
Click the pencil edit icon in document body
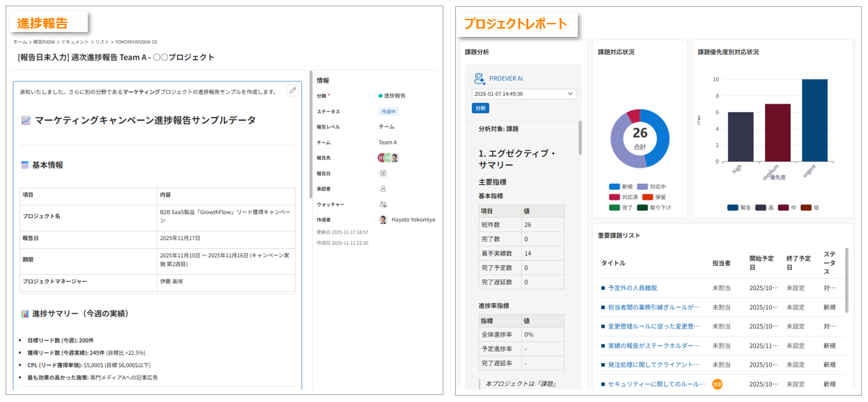[292, 90]
